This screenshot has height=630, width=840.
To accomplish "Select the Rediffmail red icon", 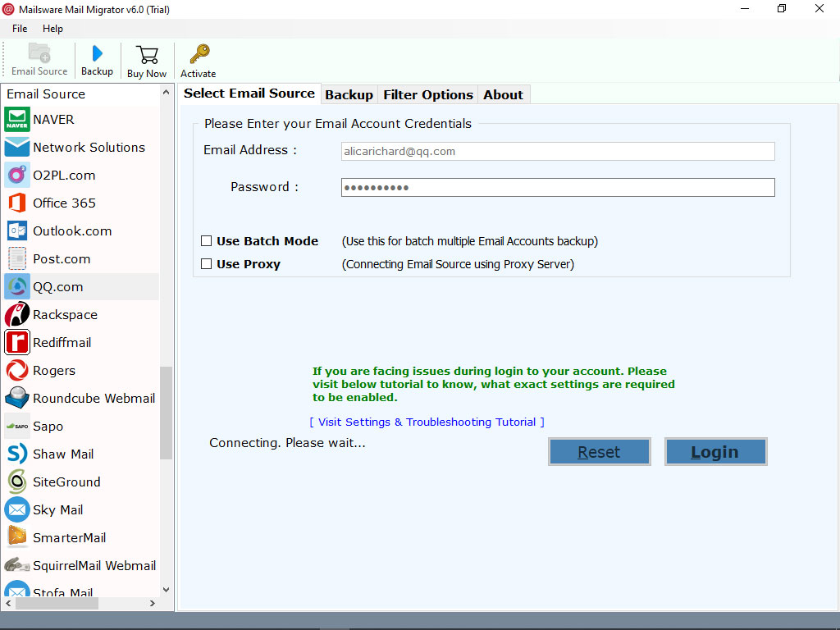I will tap(17, 342).
